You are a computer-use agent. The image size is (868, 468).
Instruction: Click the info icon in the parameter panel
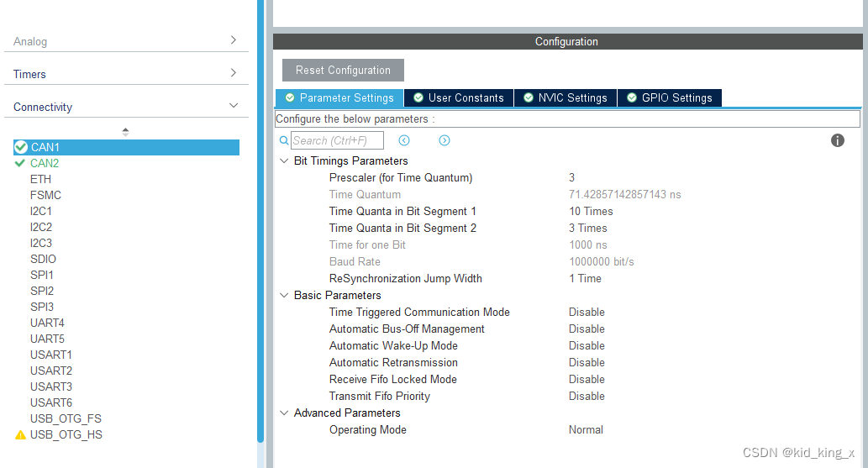point(837,140)
